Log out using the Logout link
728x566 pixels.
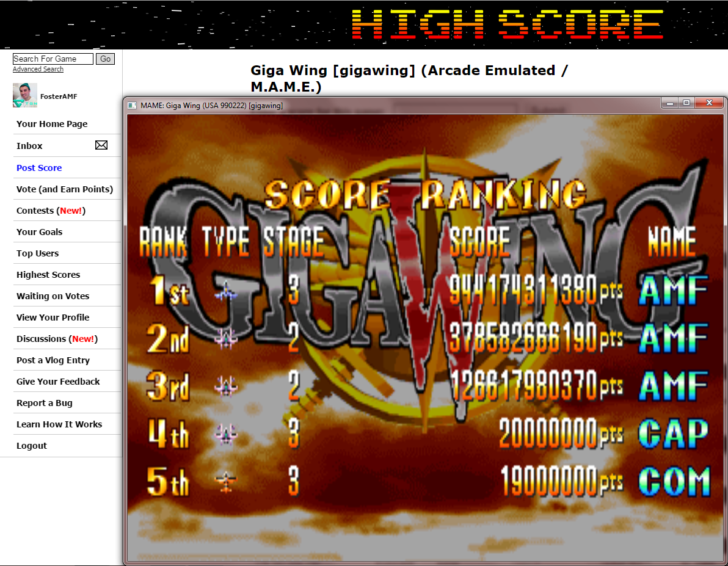(32, 446)
